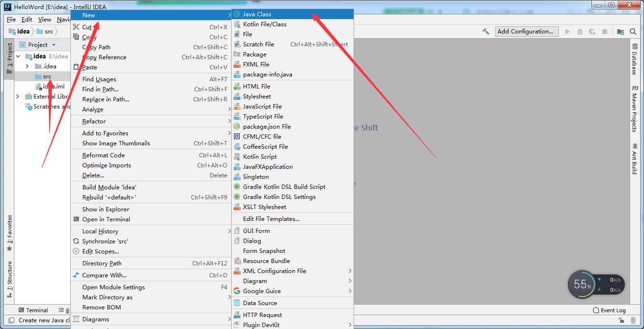Click the package-info.java icon
The width and height of the screenshot is (644, 329).
(237, 74)
